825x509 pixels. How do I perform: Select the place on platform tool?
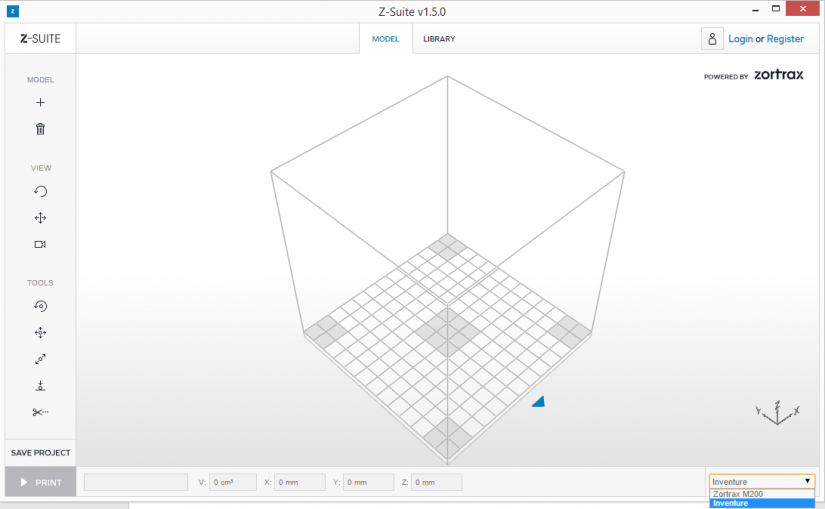(x=41, y=386)
